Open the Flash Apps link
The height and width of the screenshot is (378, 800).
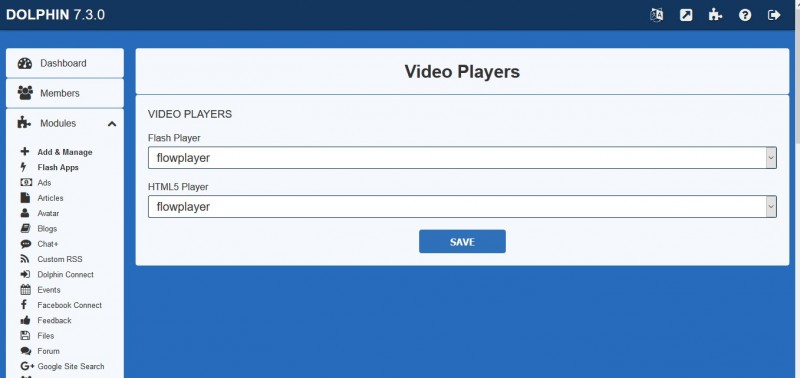coord(58,167)
